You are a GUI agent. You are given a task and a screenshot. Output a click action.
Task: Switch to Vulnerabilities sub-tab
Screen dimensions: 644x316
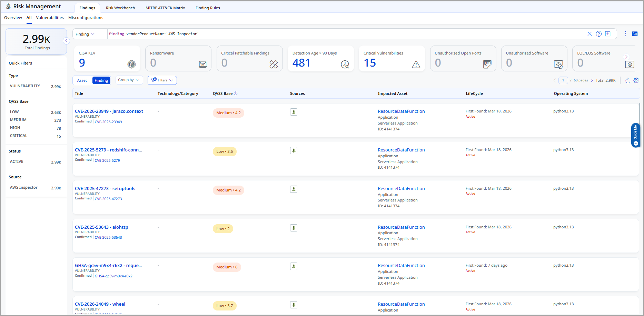[50, 18]
